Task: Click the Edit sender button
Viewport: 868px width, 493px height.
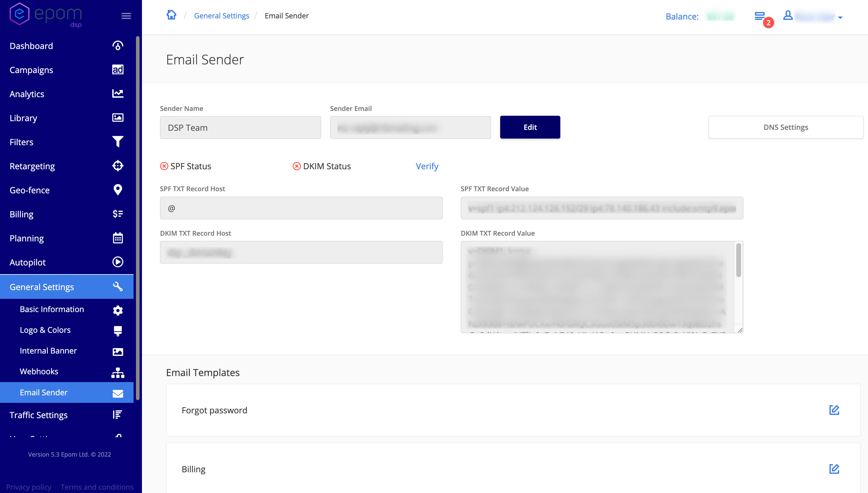Action: 530,127
